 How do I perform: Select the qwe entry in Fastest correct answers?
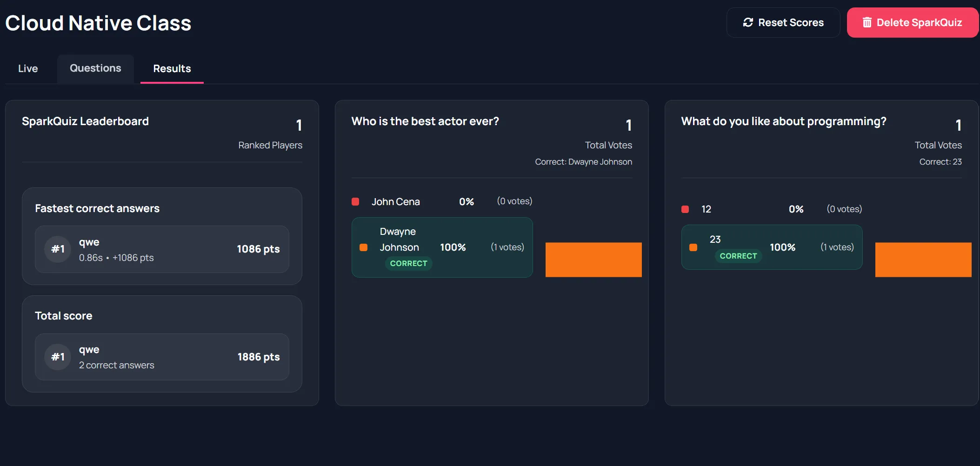(161, 249)
